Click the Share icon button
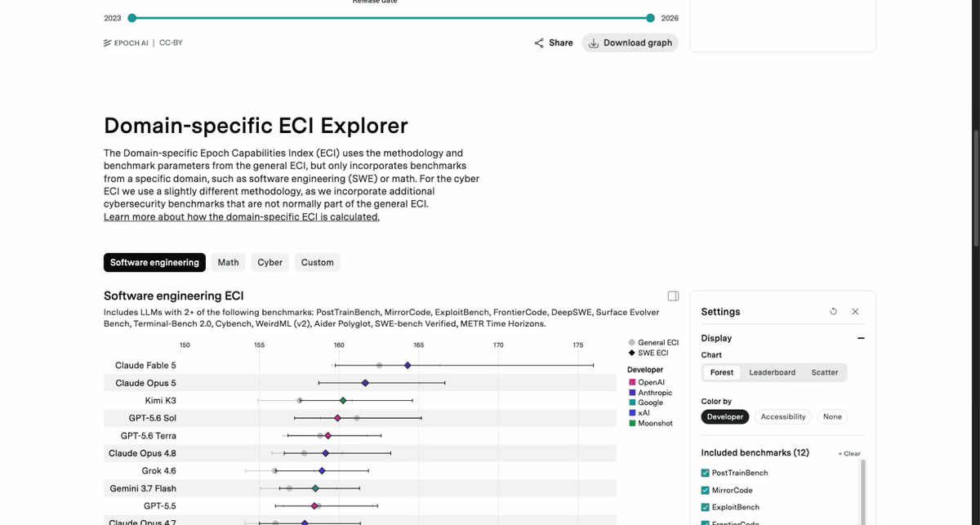 554,42
